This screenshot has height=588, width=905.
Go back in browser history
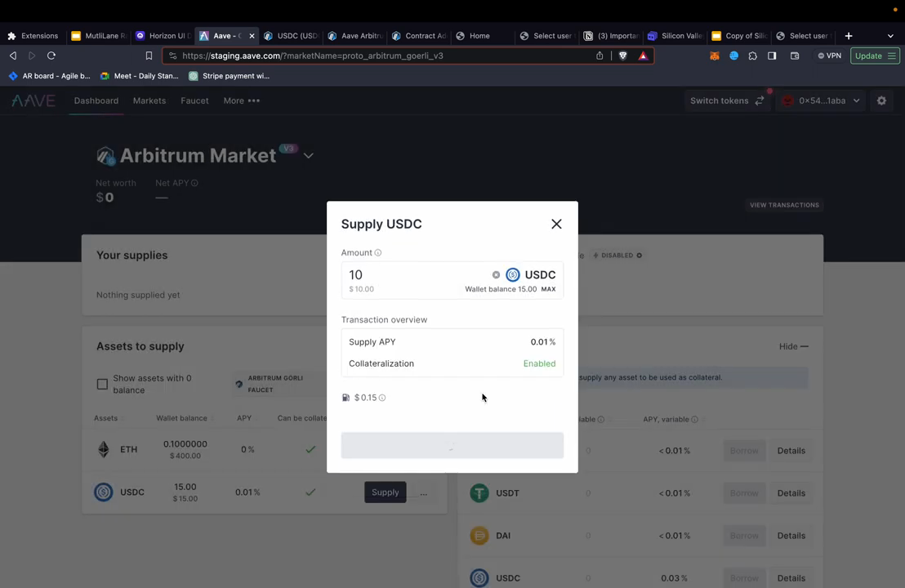(13, 56)
